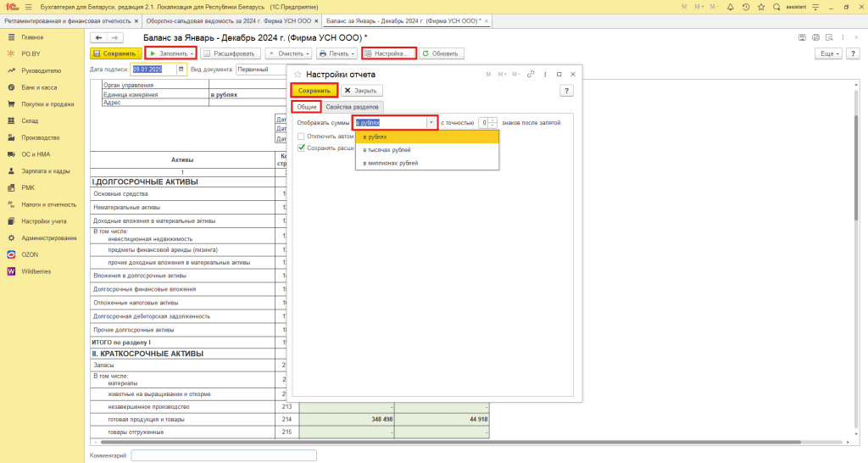Open the service menu lines icon

pyautogui.click(x=815, y=7)
